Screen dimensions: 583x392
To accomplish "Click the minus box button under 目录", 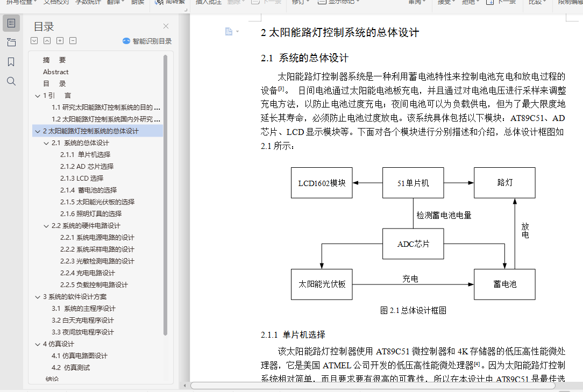I will tap(73, 41).
